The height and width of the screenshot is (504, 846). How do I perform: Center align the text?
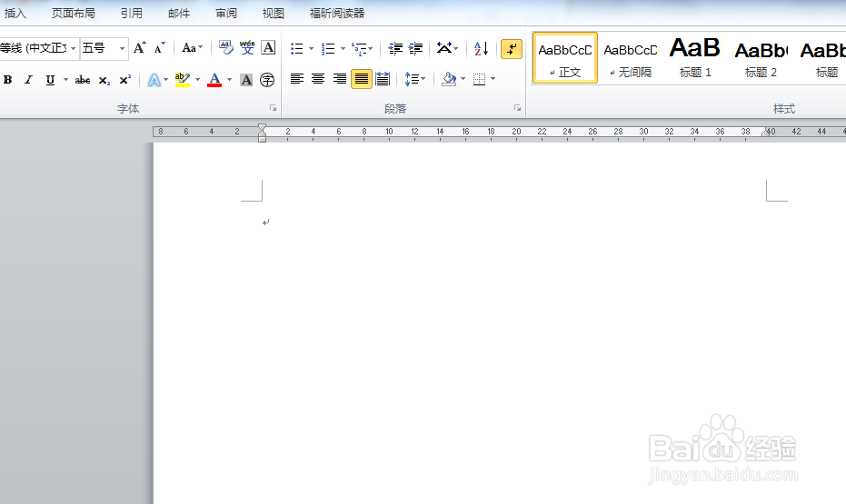point(318,79)
